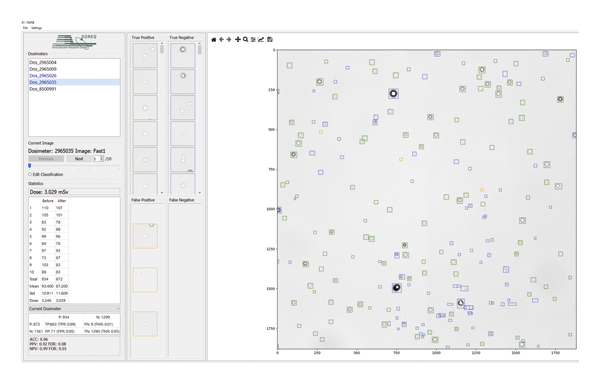Enable the Edit Classification radio button
This screenshot has height=384, width=600.
30,174
